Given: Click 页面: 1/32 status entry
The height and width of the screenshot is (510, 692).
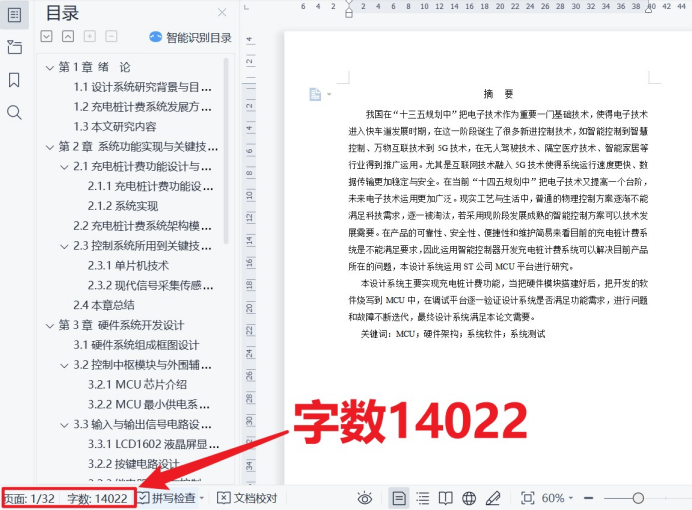Looking at the screenshot, I should pyautogui.click(x=30, y=499).
